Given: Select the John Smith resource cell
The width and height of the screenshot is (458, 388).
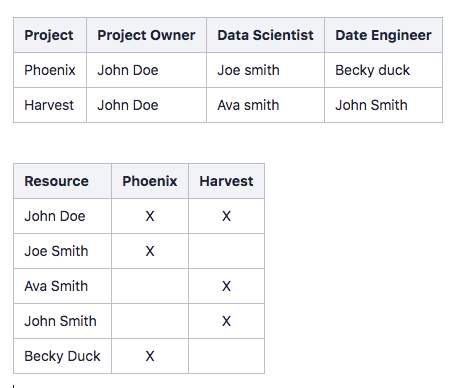Looking at the screenshot, I should pos(62,321).
